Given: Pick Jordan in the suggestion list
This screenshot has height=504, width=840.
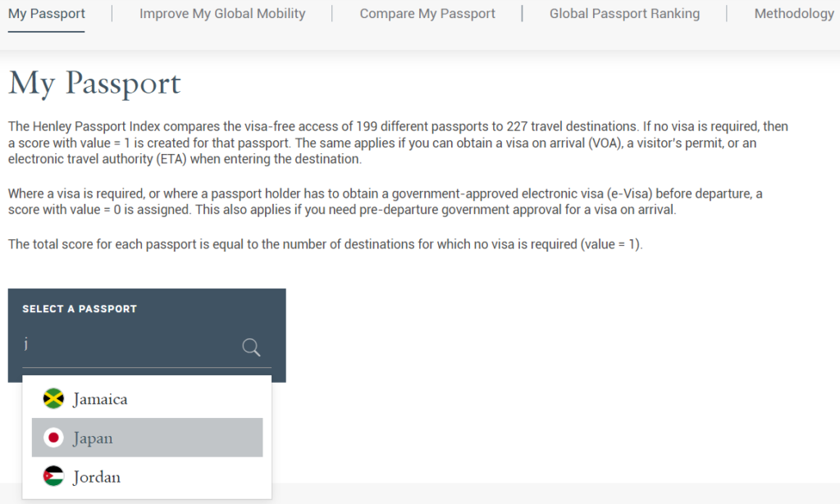Looking at the screenshot, I should click(x=147, y=476).
